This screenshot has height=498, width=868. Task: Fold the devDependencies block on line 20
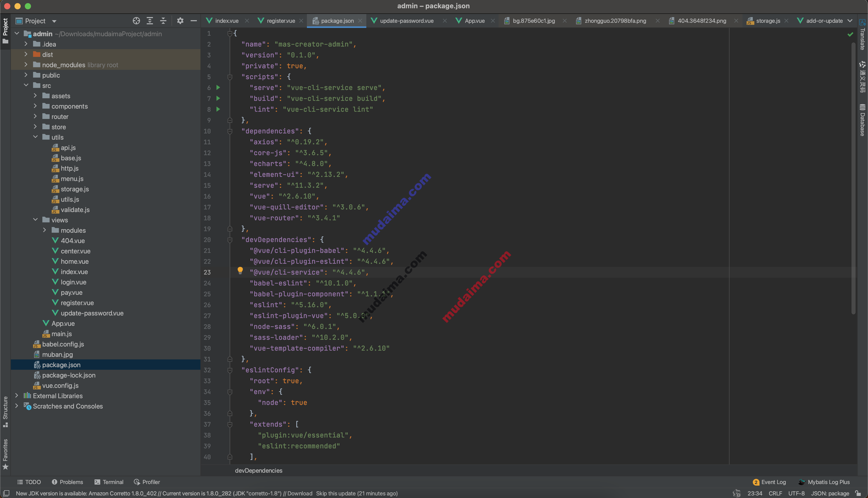coord(230,240)
